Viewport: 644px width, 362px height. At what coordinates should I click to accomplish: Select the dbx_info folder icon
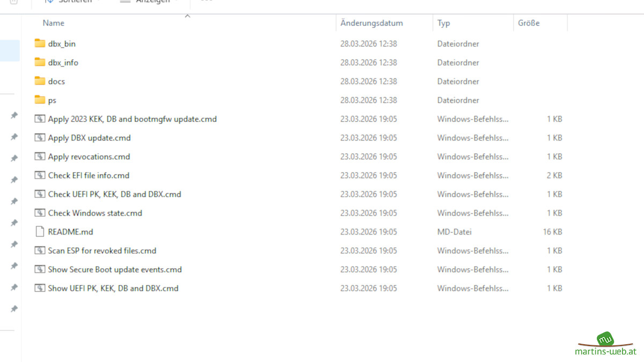(x=40, y=62)
